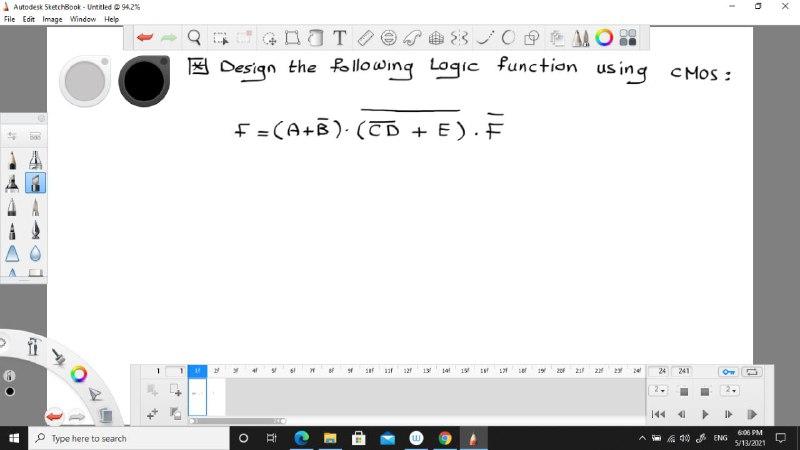
Task: Open the Draw Styles shapes tool
Action: (x=532, y=38)
